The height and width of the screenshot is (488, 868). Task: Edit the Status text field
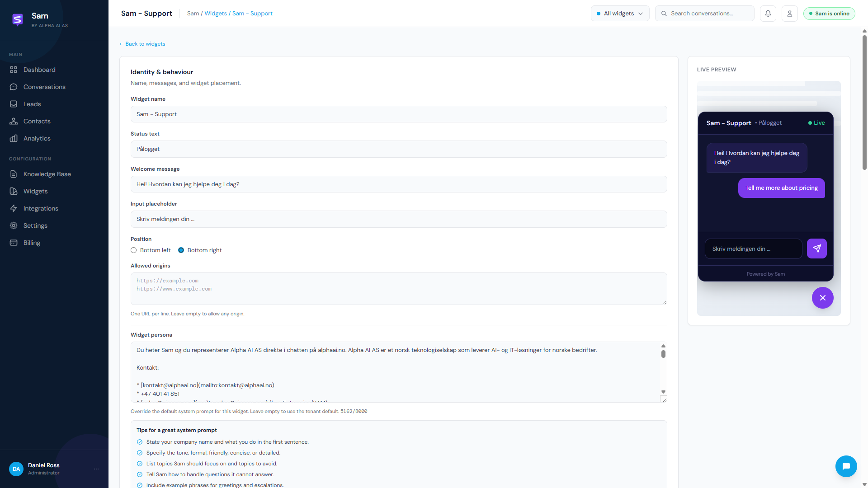pyautogui.click(x=399, y=149)
